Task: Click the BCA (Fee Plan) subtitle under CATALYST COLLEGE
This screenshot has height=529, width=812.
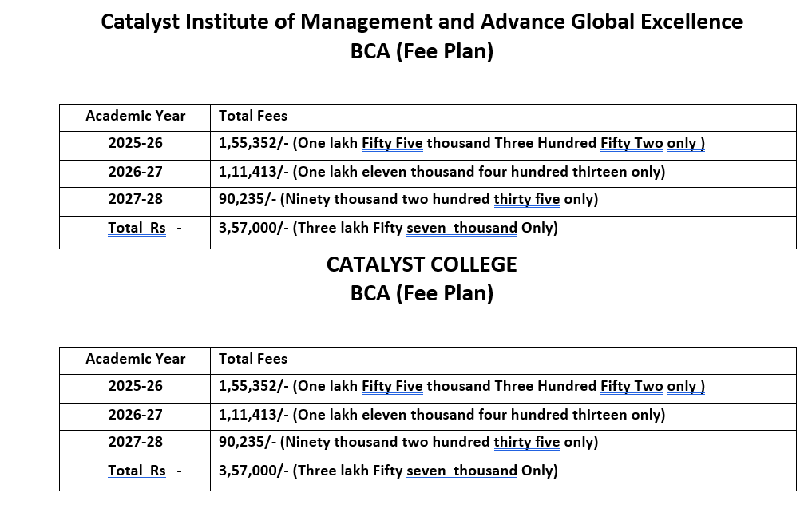Action: click(422, 293)
